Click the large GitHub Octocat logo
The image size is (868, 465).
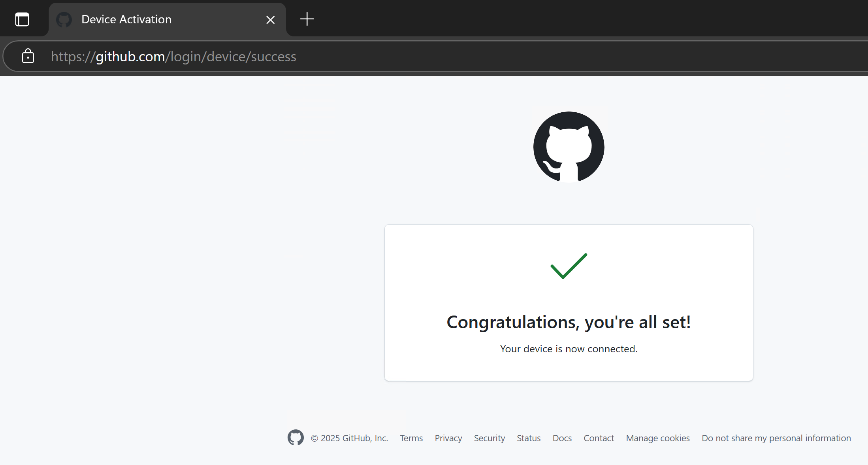[x=569, y=147]
